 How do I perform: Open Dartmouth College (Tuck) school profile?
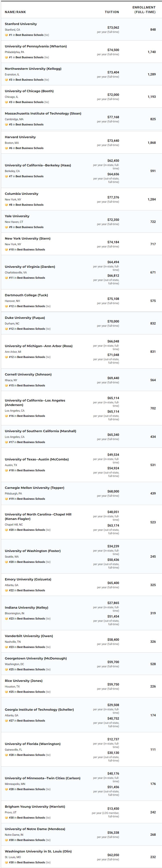26,295
